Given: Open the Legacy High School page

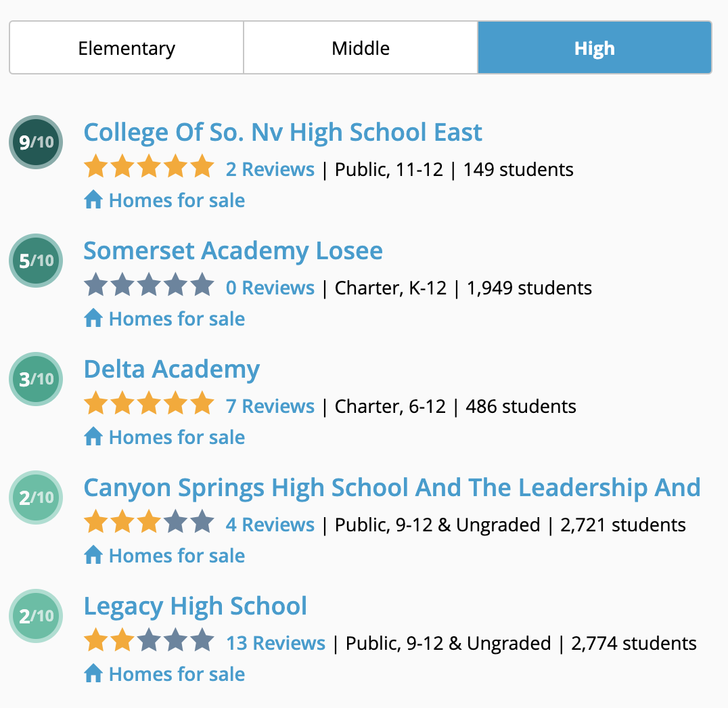Looking at the screenshot, I should pos(195,606).
